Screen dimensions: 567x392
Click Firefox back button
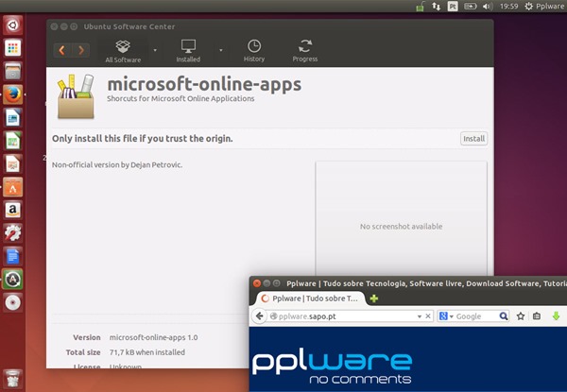[x=259, y=316]
